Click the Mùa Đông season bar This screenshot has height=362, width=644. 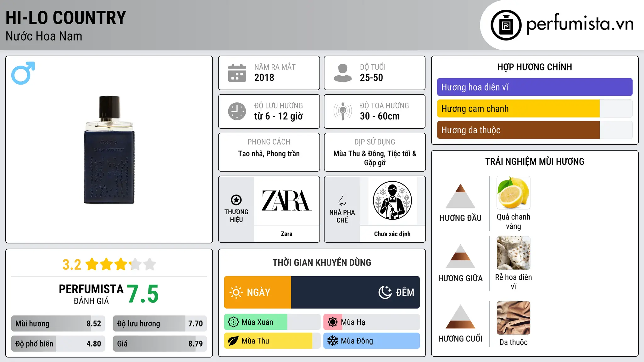point(372,341)
